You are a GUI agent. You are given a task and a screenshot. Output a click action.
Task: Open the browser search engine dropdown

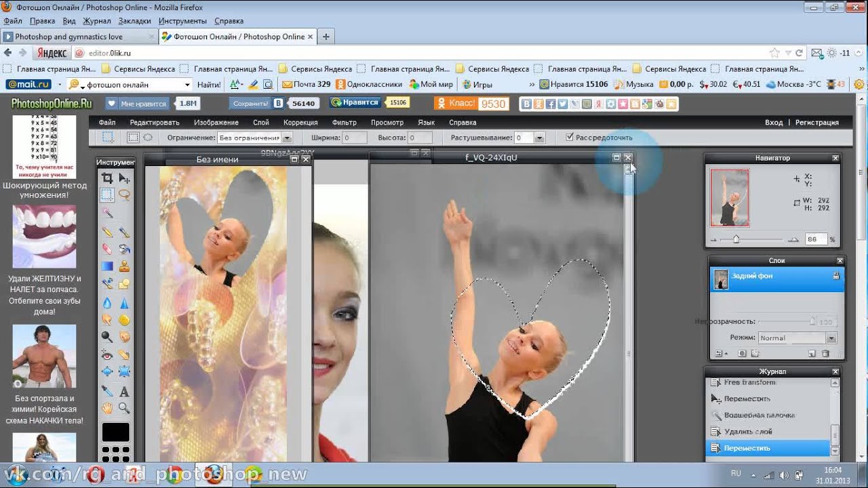(x=188, y=85)
